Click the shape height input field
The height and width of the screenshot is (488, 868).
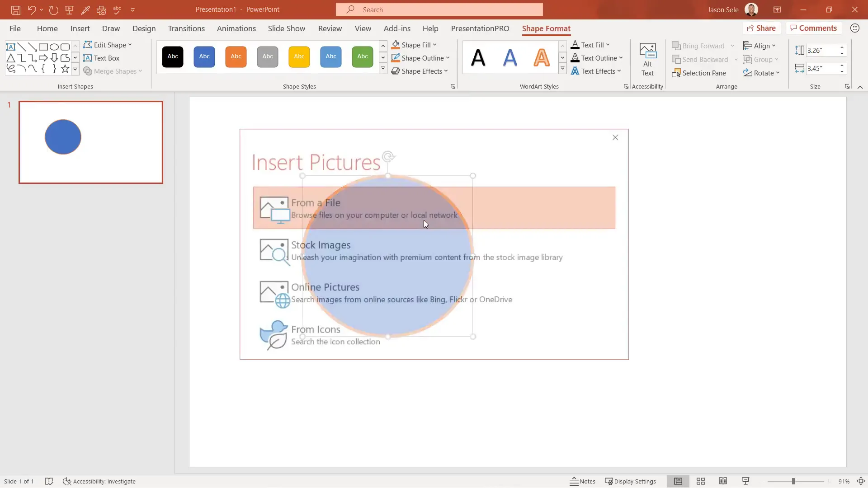click(822, 50)
